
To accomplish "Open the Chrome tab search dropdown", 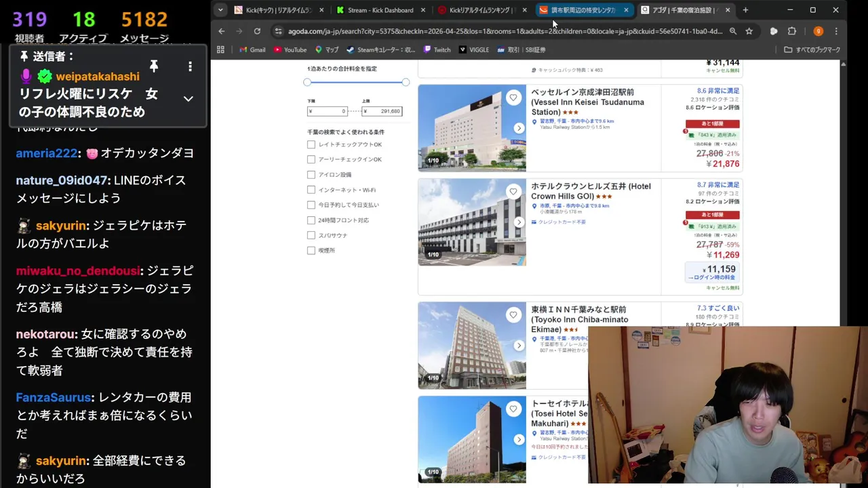I will coord(220,10).
